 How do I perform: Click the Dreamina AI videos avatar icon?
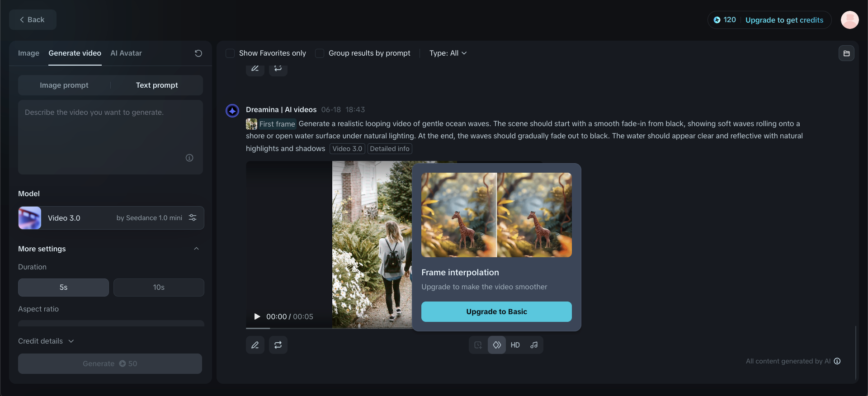coord(232,110)
